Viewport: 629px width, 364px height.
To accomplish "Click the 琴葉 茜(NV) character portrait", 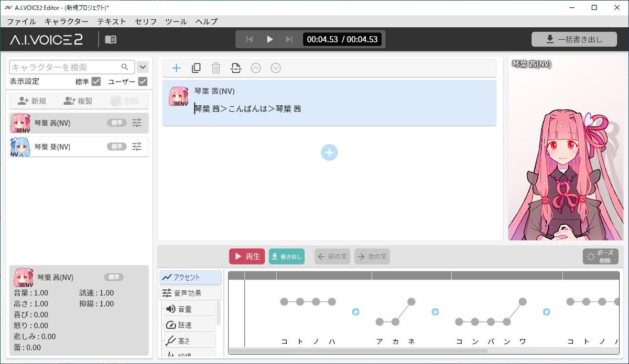I will pyautogui.click(x=566, y=148).
